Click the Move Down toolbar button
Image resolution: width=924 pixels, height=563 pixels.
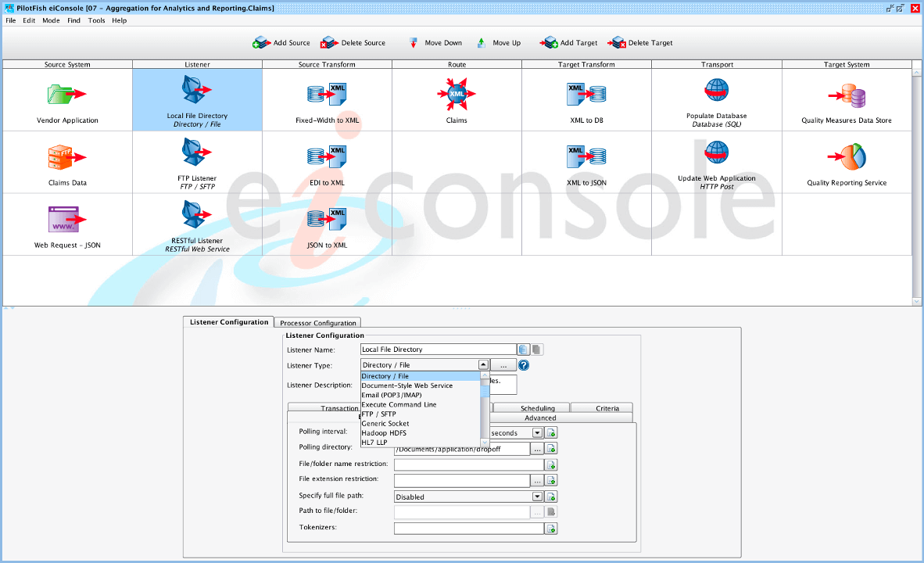pyautogui.click(x=435, y=42)
